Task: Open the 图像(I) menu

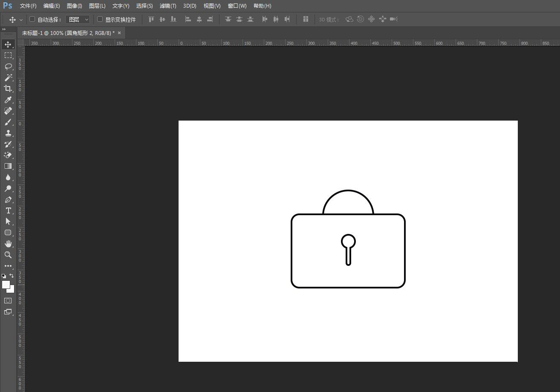Action: (74, 6)
